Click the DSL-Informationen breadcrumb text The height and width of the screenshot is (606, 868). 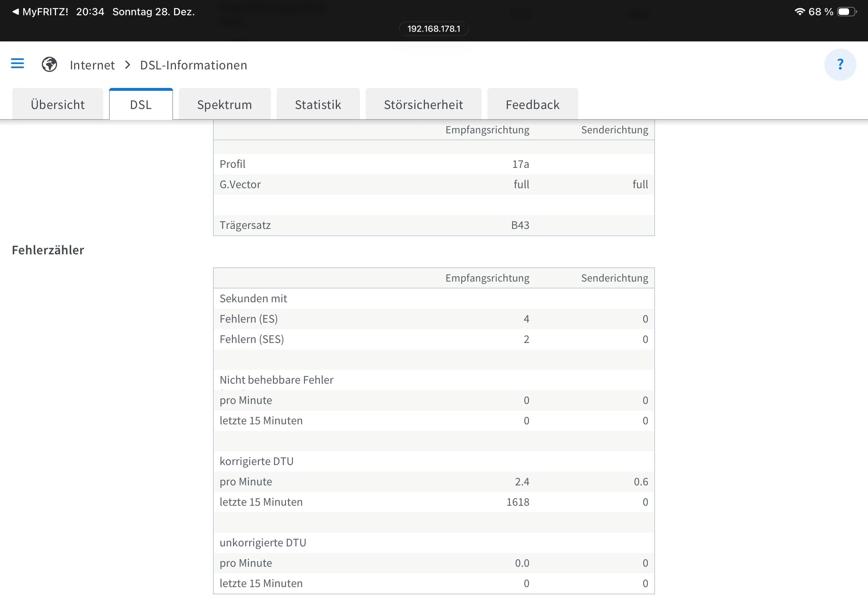click(194, 65)
